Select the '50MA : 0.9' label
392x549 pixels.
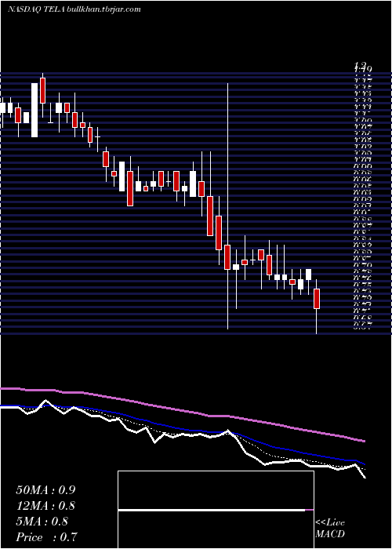tap(45, 490)
